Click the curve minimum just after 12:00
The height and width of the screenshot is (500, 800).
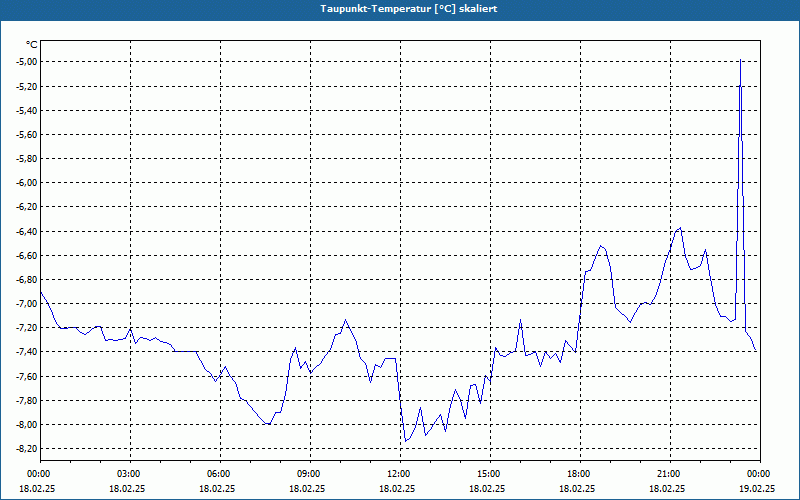406,441
